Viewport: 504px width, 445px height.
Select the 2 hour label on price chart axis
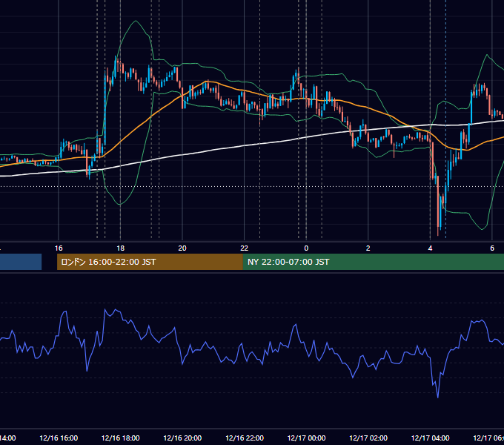[x=368, y=248]
